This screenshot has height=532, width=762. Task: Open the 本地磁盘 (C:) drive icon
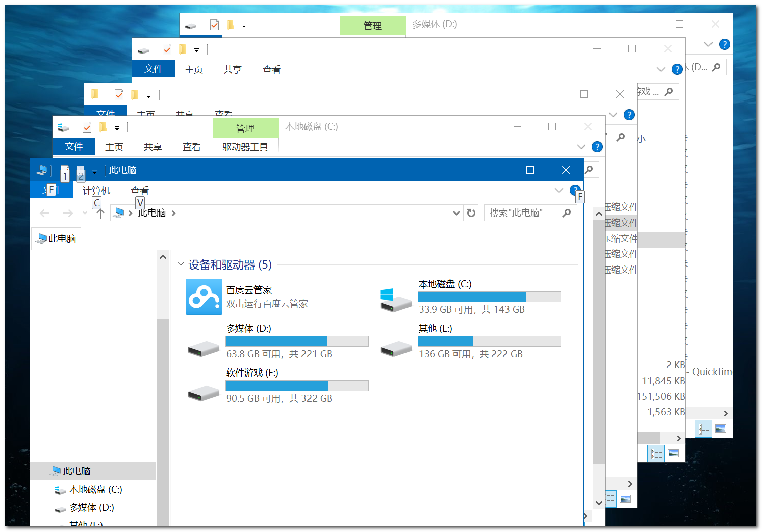pos(396,298)
